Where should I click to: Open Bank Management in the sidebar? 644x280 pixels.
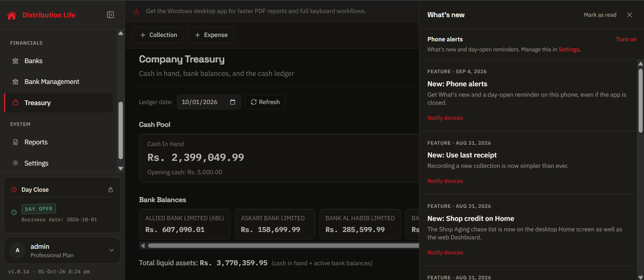(x=59, y=82)
